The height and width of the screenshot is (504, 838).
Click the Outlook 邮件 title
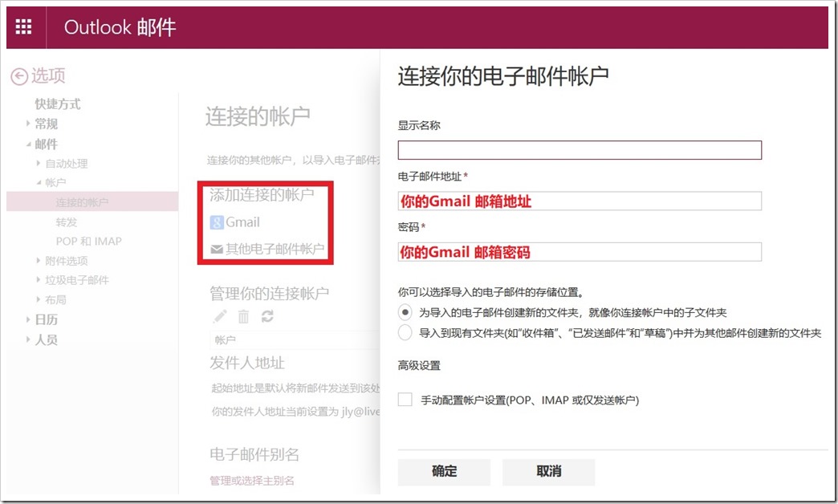(x=120, y=26)
